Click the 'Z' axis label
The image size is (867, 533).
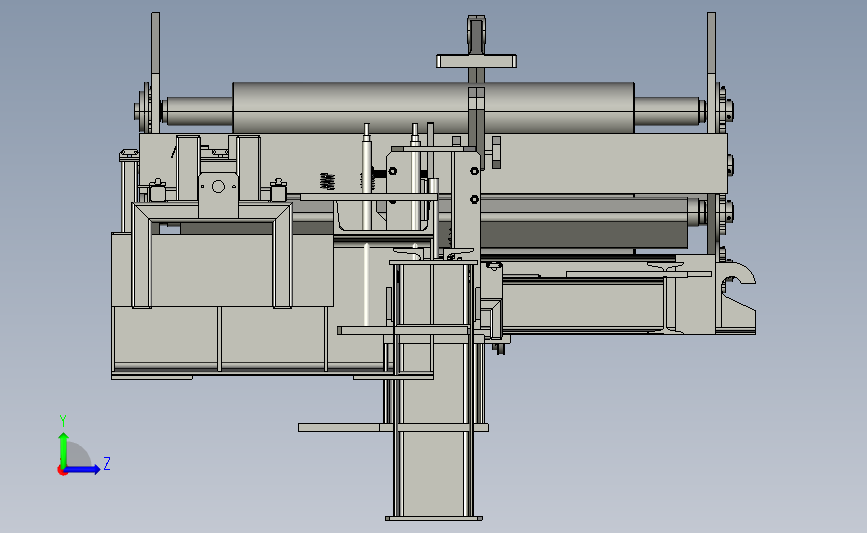coord(107,463)
